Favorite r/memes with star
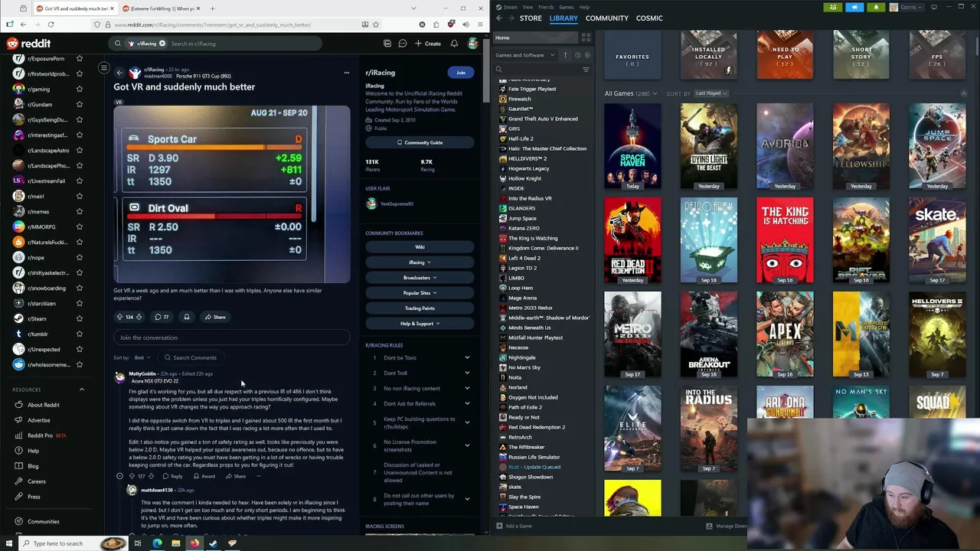Viewport: 980px width, 551px height. pos(80,212)
